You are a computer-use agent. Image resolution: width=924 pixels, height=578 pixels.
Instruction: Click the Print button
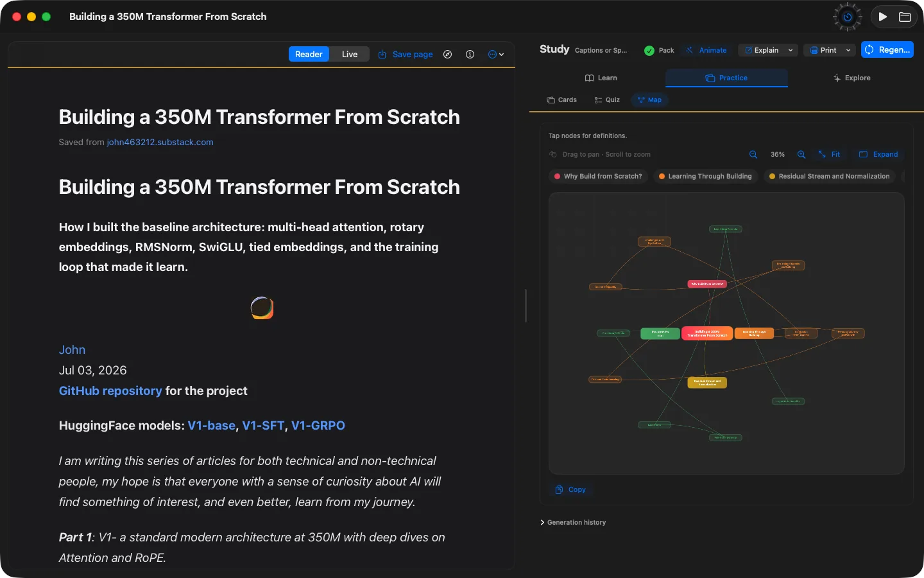(823, 51)
